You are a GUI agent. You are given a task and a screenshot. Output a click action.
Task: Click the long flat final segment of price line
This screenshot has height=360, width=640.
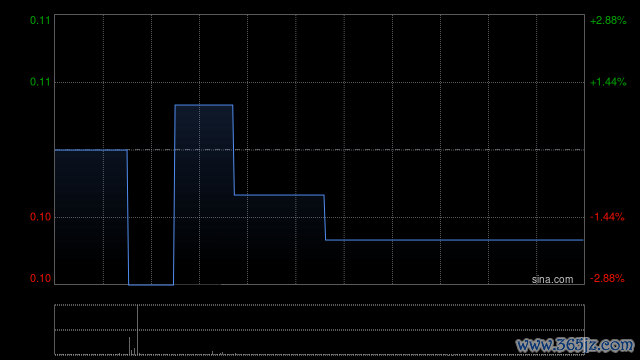[x=454, y=240]
